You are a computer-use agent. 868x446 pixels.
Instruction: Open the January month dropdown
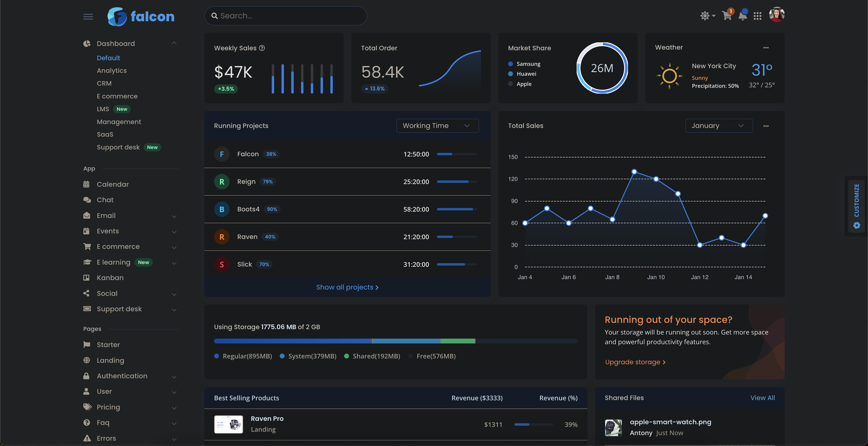click(x=719, y=126)
